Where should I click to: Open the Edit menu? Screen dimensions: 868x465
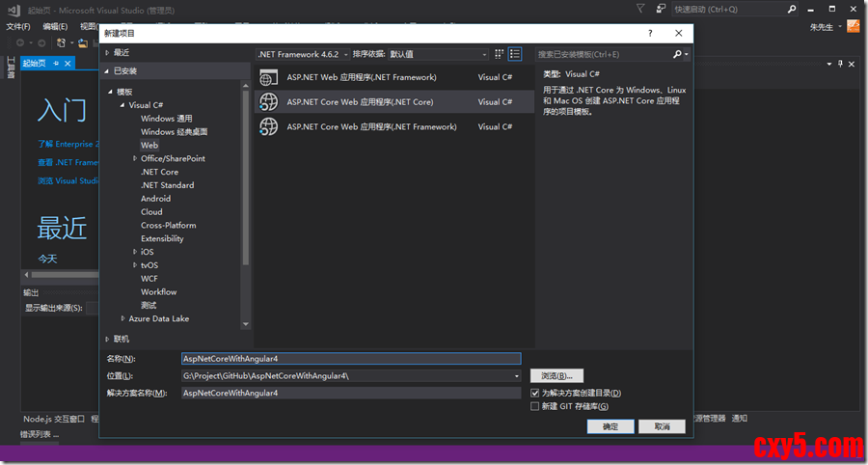coord(55,27)
